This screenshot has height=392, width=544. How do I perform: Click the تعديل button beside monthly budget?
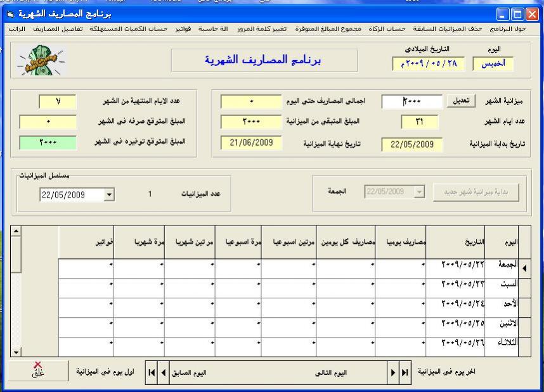pos(461,101)
